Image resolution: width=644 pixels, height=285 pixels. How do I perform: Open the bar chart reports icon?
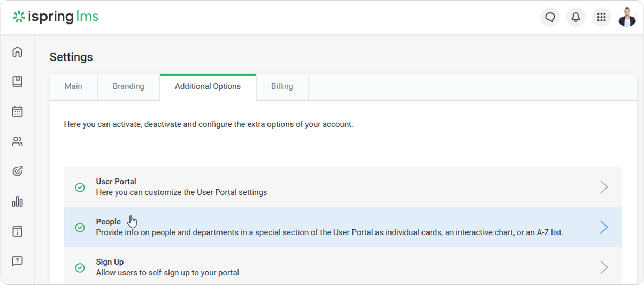point(18,201)
